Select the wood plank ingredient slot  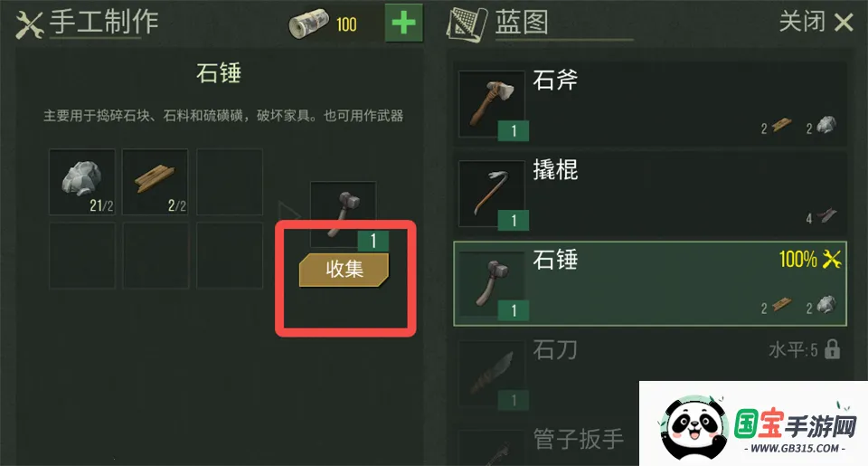[156, 181]
